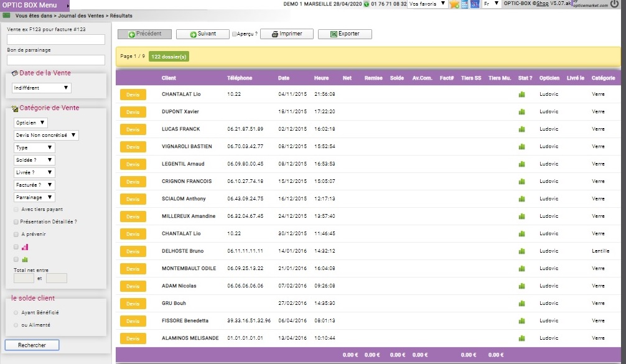Export results with Exporter button

[x=345, y=34]
